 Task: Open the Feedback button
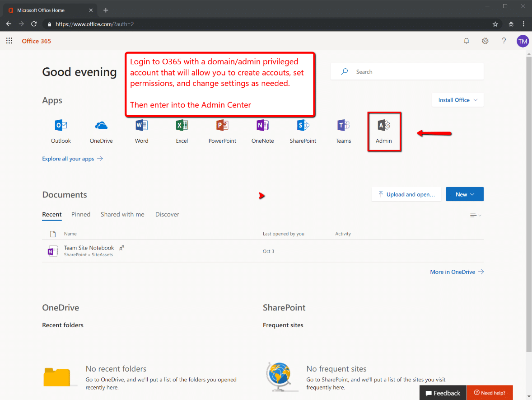pyautogui.click(x=443, y=393)
